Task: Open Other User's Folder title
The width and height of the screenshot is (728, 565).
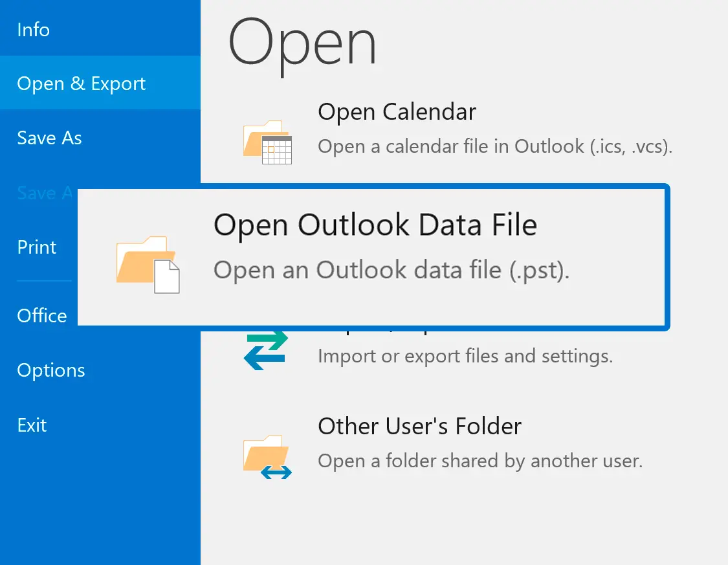Action: click(420, 427)
